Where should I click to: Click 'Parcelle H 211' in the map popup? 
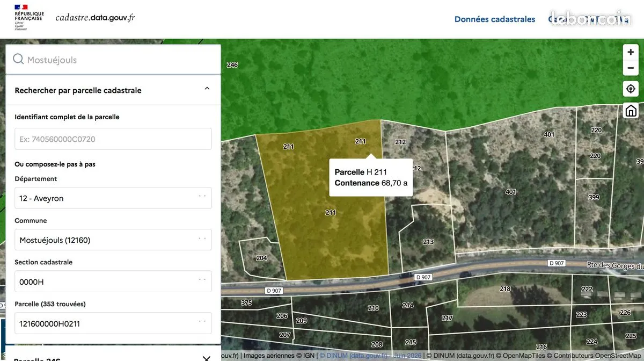tap(361, 172)
